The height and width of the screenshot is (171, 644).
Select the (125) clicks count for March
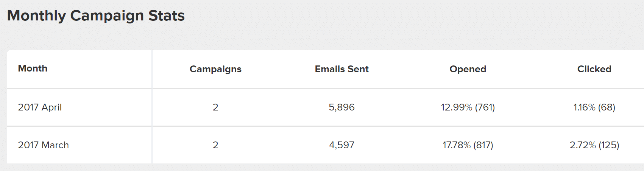(x=609, y=145)
